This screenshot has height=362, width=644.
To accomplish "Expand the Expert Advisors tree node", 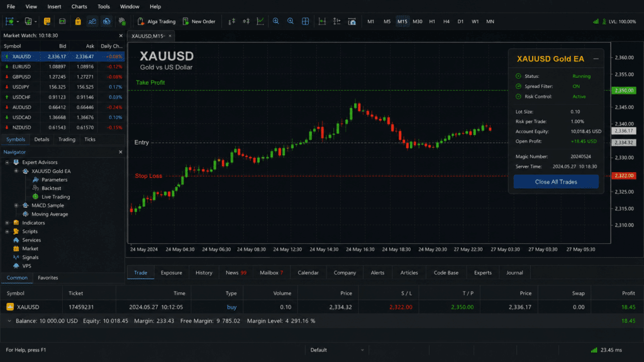I will (x=7, y=163).
